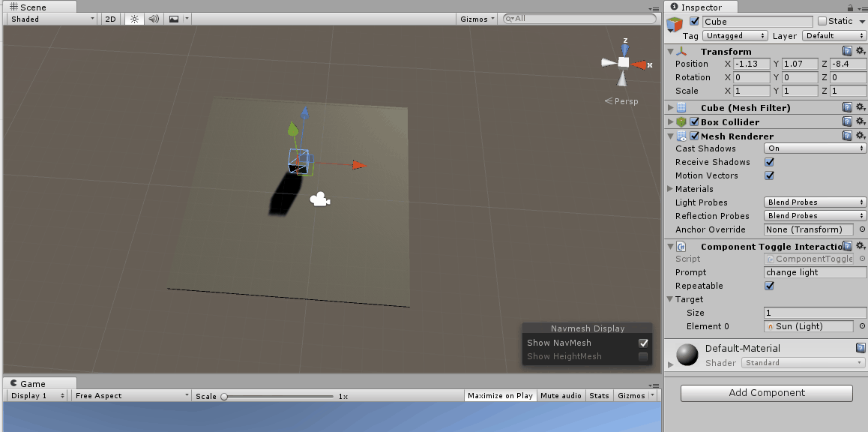This screenshot has width=868, height=432.
Task: Open object picker for Sun (Light) element
Action: [862, 326]
